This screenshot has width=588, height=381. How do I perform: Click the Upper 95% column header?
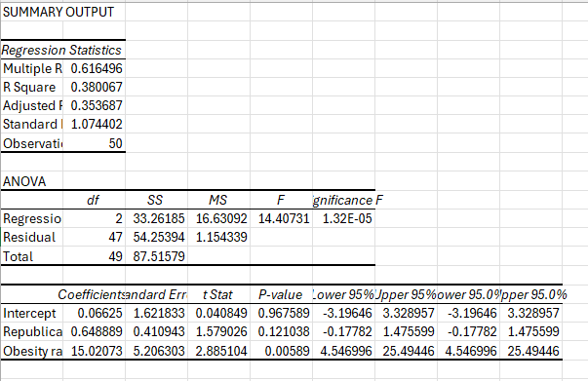coord(406,295)
